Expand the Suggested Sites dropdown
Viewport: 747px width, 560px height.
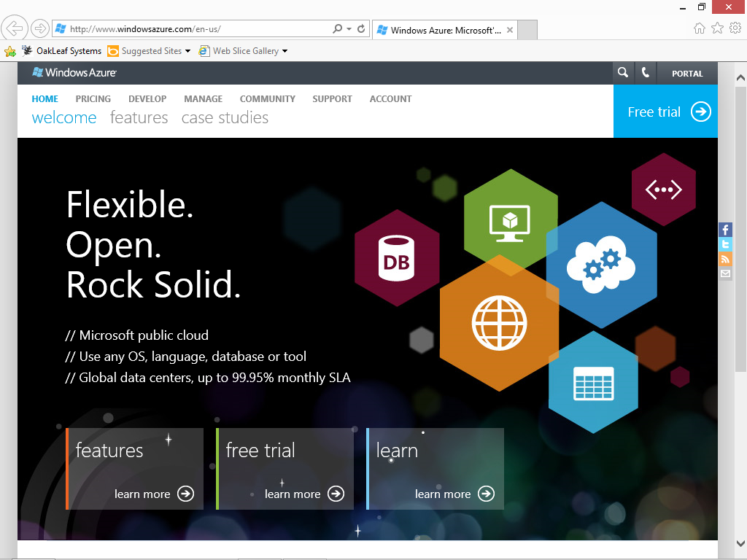pyautogui.click(x=187, y=51)
